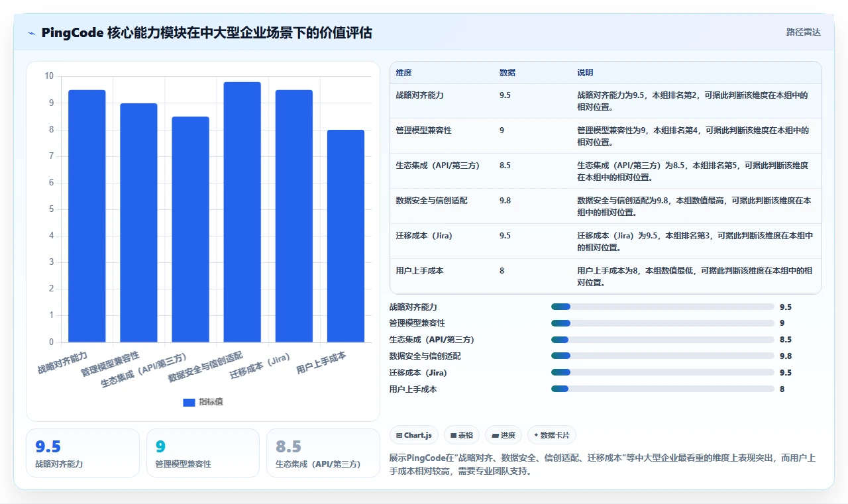
Task: Click the 数据 column header
Action: coord(507,73)
